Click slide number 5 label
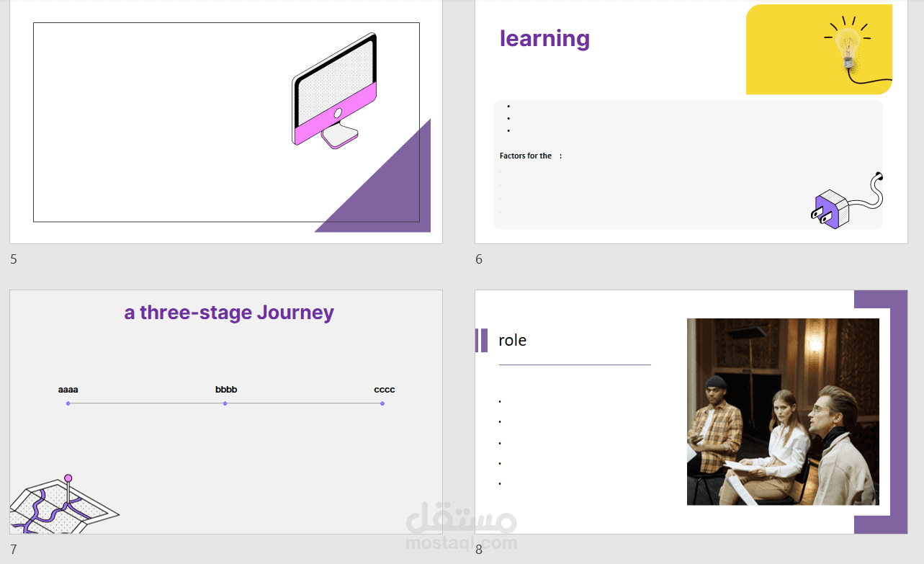The width and height of the screenshot is (924, 564). (14, 259)
